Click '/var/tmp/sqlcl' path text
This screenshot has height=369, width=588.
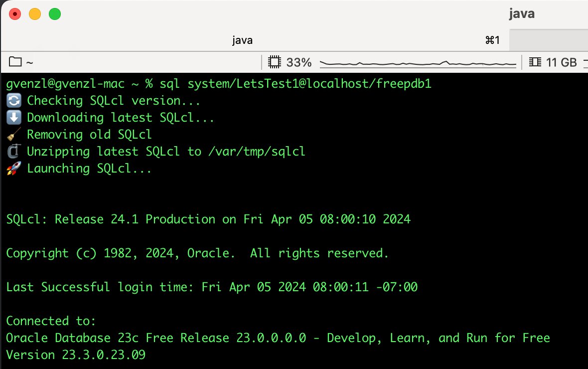(x=257, y=152)
